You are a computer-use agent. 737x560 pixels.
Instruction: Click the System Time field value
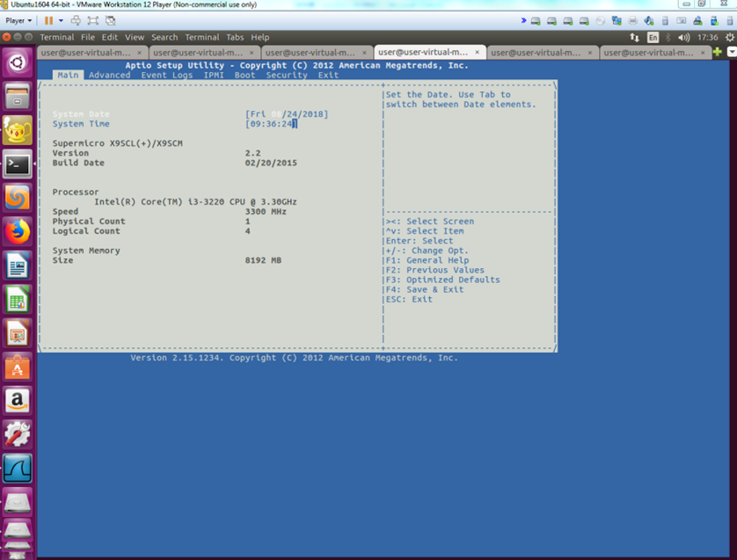click(x=272, y=124)
